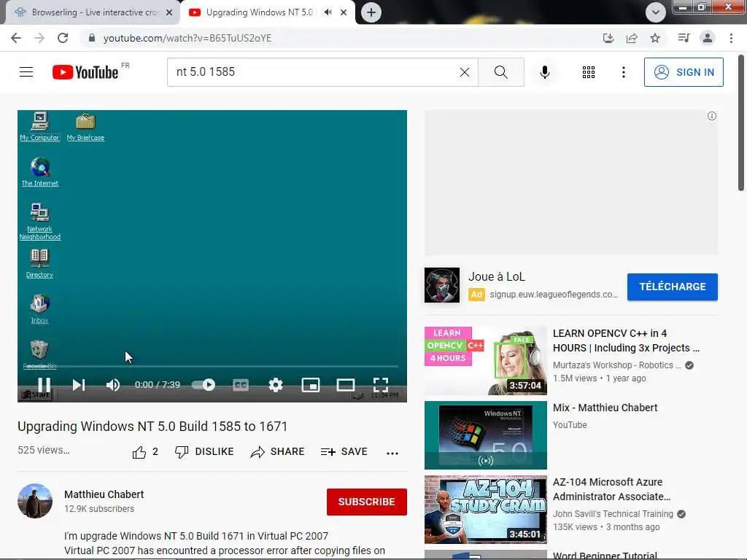Go to the YouTube home logo

(x=85, y=72)
